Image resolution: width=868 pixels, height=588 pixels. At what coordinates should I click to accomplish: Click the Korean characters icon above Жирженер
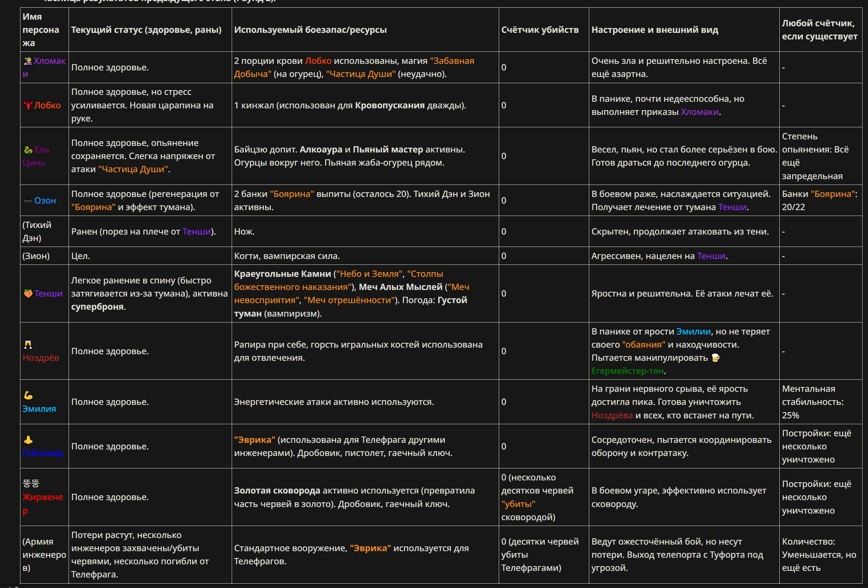31,483
